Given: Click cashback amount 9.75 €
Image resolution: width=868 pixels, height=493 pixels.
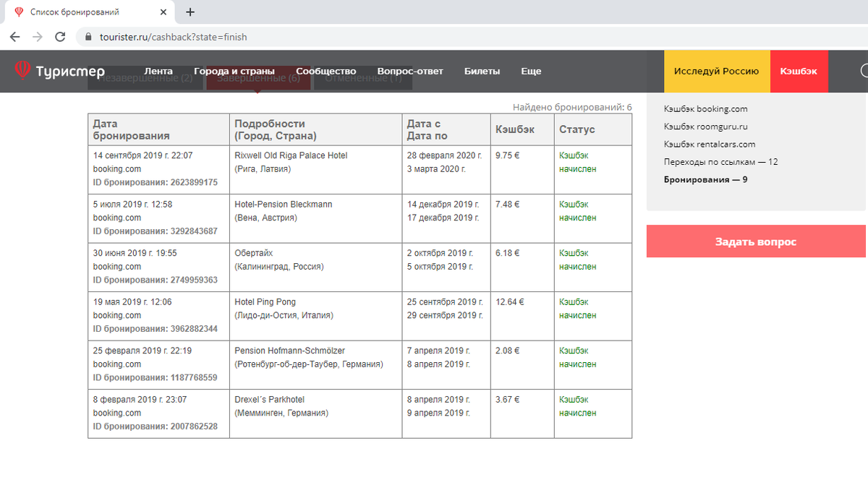Looking at the screenshot, I should (508, 155).
